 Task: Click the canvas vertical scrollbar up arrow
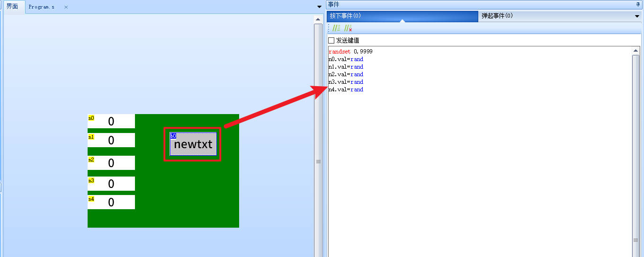point(318,19)
